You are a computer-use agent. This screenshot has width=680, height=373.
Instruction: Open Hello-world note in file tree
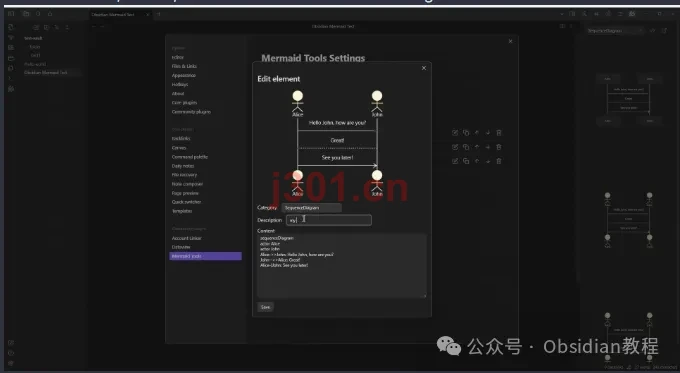coord(35,64)
